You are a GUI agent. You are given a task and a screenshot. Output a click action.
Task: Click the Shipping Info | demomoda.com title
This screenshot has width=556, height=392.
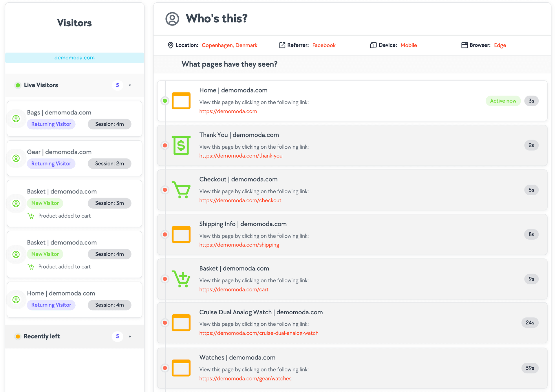(x=243, y=224)
